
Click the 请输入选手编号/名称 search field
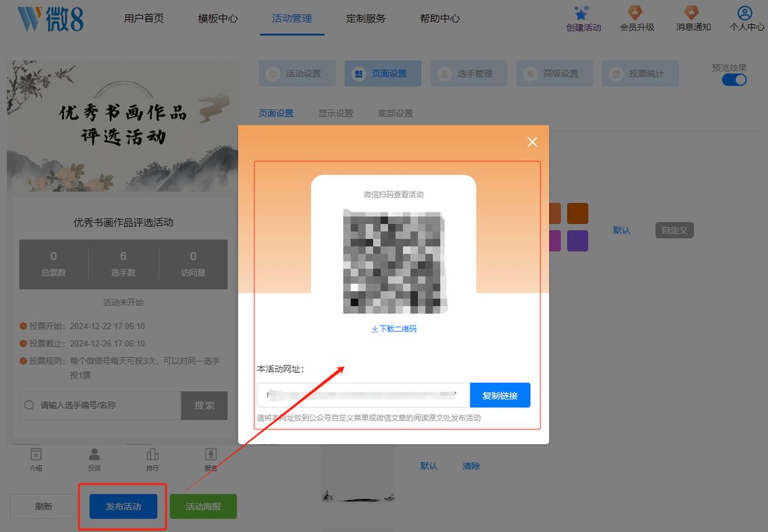100,405
